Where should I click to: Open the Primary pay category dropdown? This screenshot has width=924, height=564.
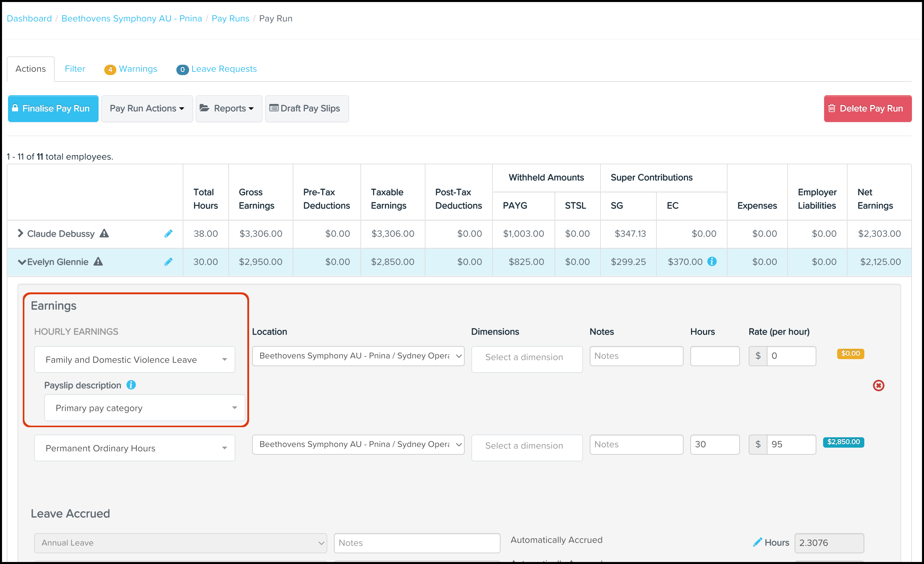(x=145, y=408)
